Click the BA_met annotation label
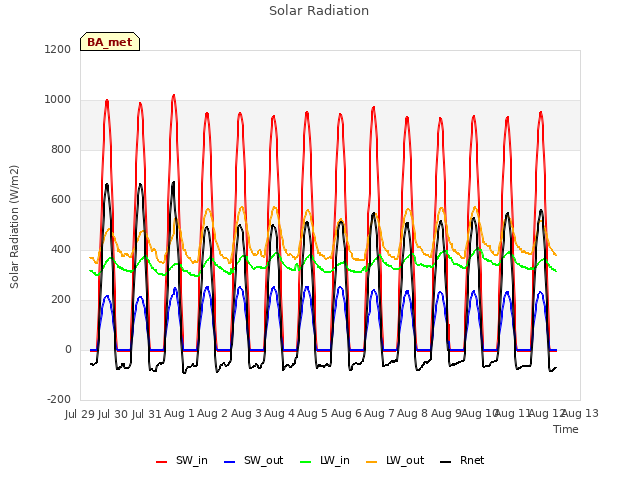The image size is (640, 480). point(110,42)
